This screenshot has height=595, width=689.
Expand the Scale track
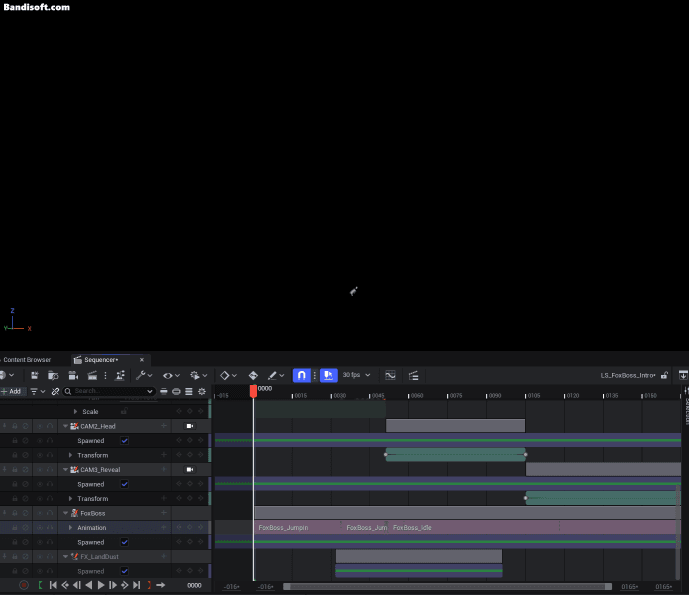75,412
